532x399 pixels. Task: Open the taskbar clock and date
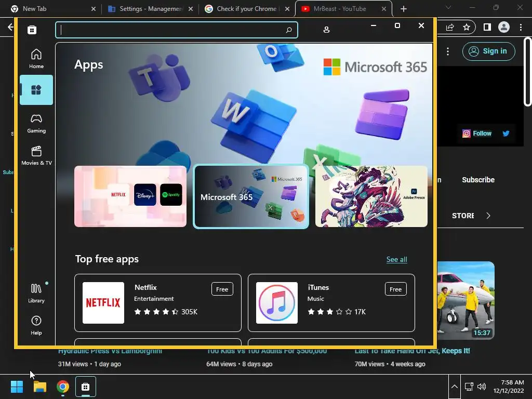click(509, 387)
